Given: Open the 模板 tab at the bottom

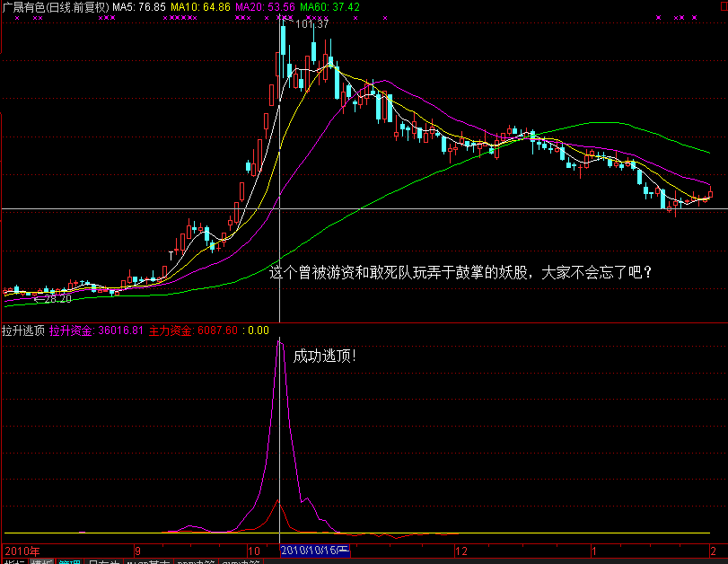Looking at the screenshot, I should [x=42, y=561].
